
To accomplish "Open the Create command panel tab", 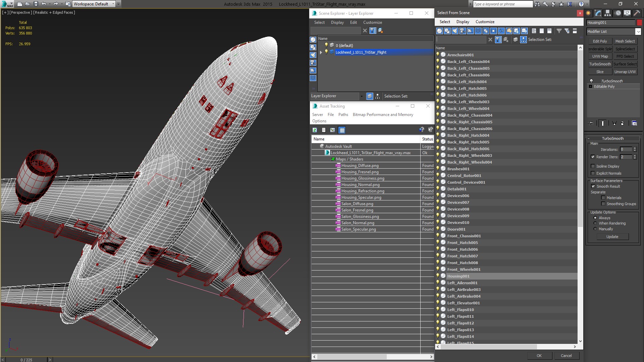I will coord(588,13).
